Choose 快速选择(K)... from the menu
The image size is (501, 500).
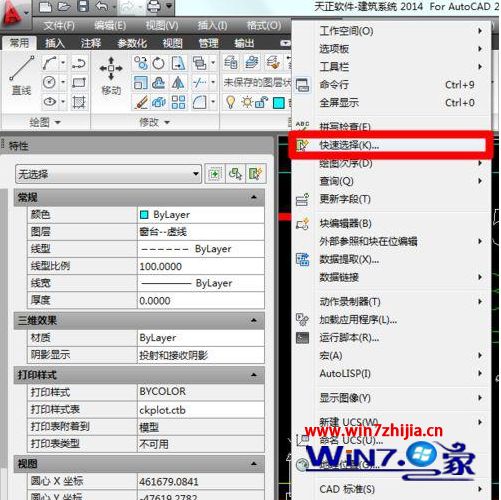pos(390,145)
